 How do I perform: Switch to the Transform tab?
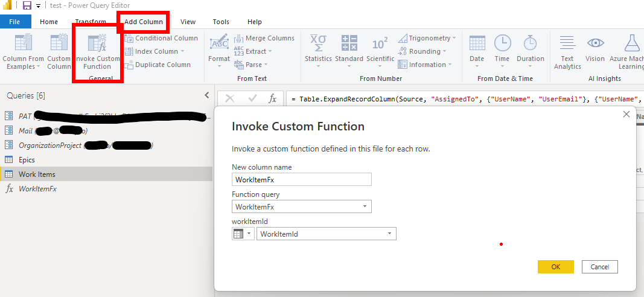tap(91, 22)
